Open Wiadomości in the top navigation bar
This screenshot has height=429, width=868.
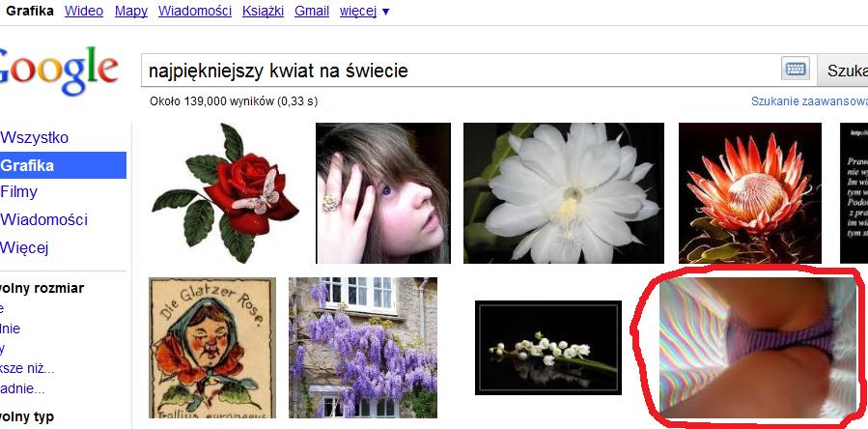195,11
